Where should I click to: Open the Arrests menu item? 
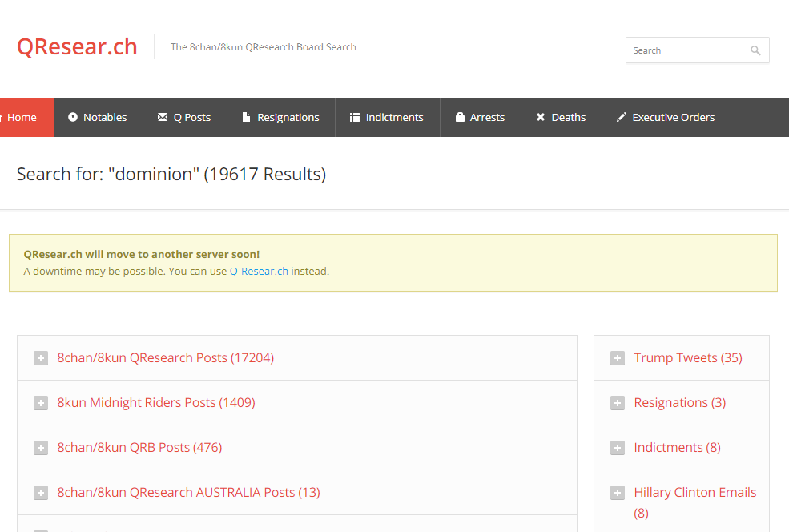(481, 117)
